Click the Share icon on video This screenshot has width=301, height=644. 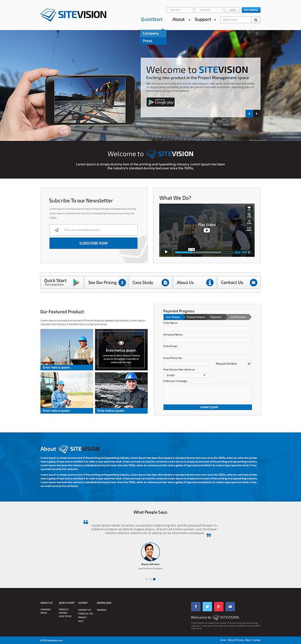click(x=249, y=222)
